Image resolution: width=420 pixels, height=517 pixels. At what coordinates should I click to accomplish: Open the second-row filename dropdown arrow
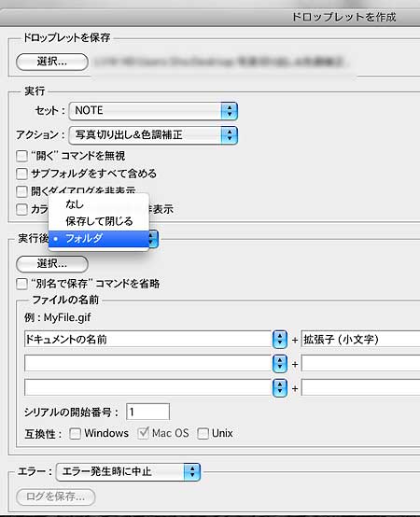pos(280,364)
